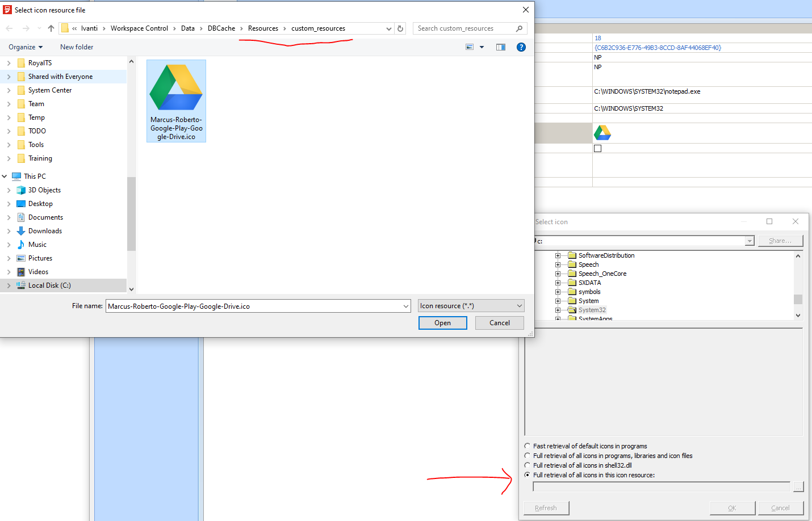Click the Help question mark icon
This screenshot has width=812, height=521.
(x=521, y=47)
